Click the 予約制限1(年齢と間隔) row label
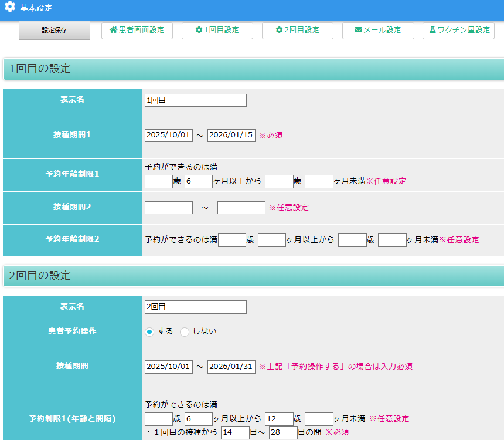 [x=72, y=418]
